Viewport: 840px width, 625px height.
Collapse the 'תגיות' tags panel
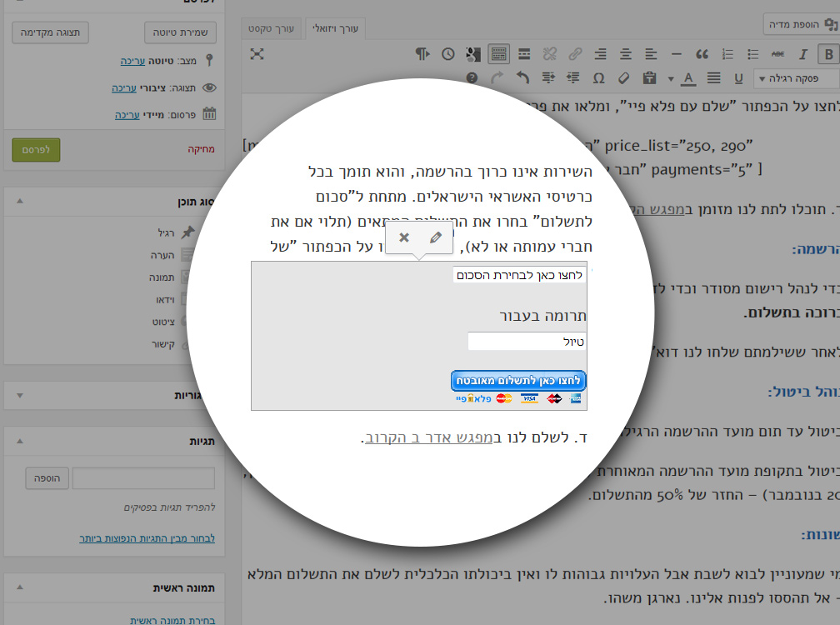point(20,441)
